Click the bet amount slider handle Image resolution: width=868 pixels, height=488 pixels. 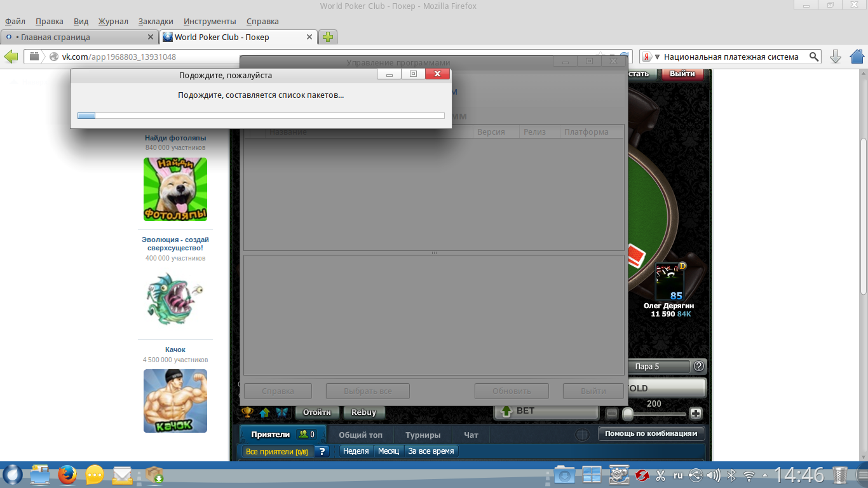tap(628, 414)
